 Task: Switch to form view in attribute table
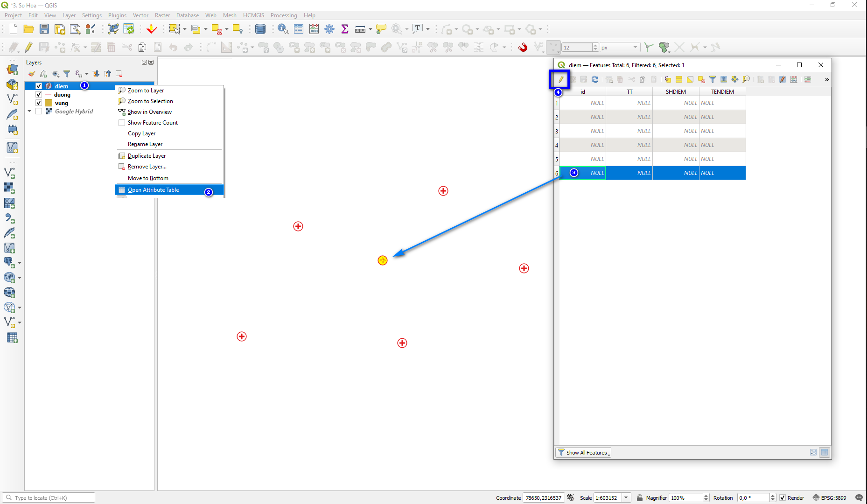pyautogui.click(x=813, y=452)
